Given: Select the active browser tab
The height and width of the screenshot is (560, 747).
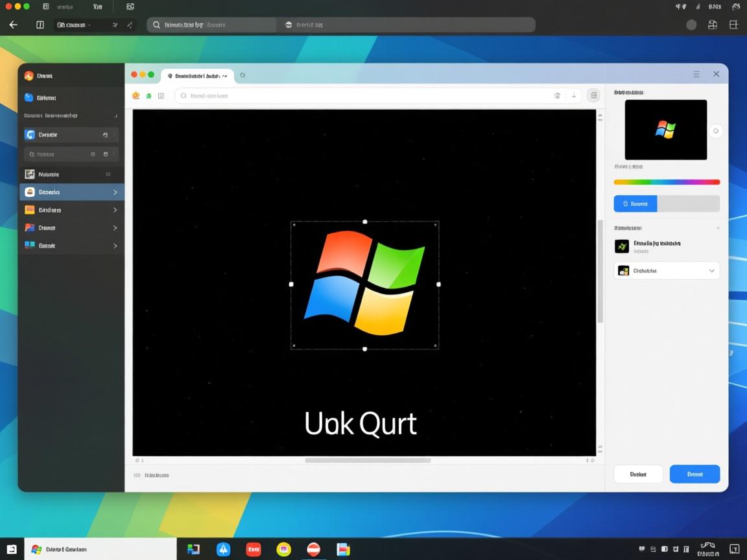Looking at the screenshot, I should coord(197,75).
